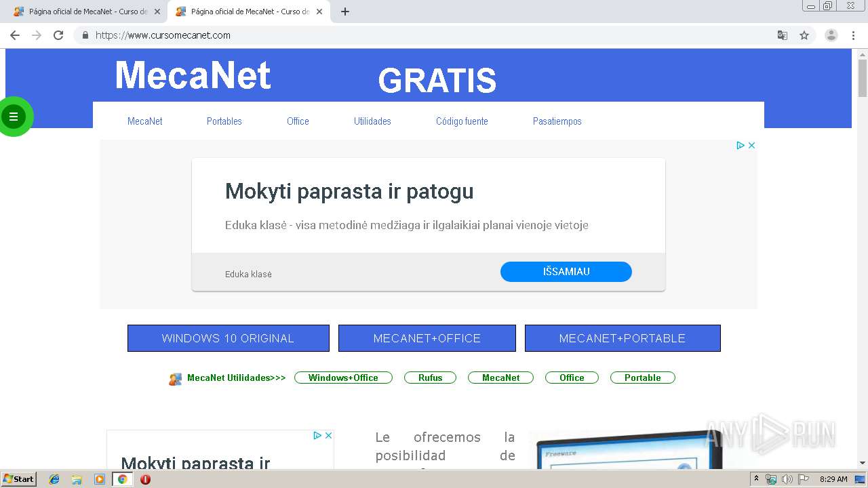Close the lower-left Mokyti ad
868x488 pixels.
(x=328, y=435)
